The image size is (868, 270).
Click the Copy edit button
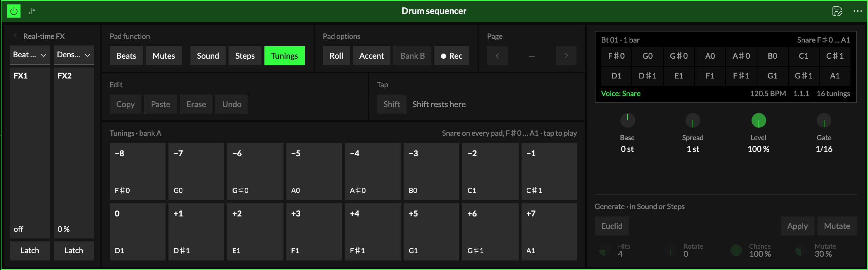coord(126,104)
